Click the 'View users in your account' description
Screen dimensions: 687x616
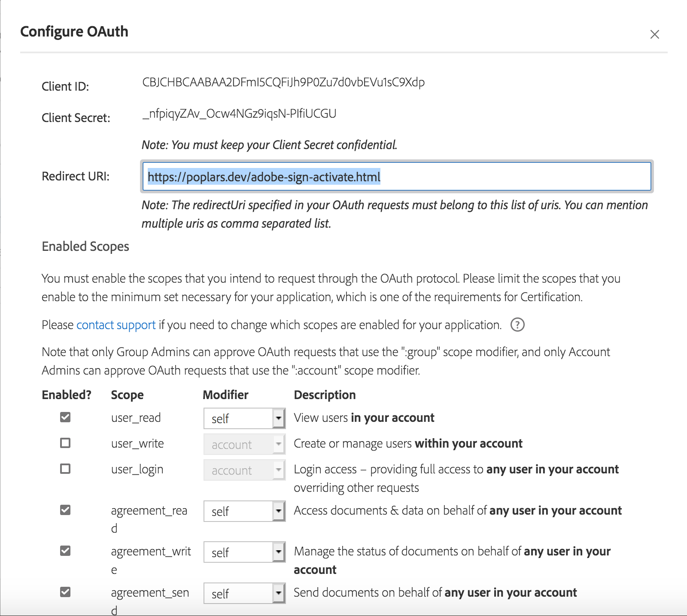click(364, 418)
